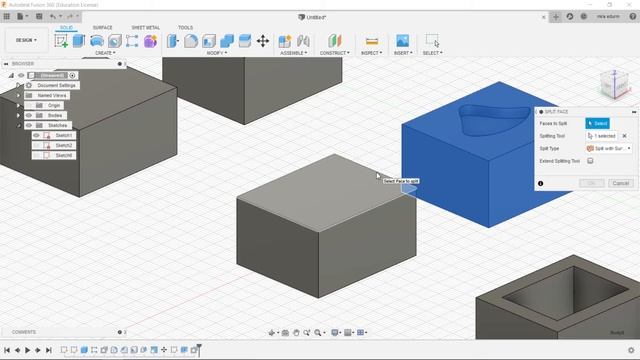Toggle visibility of root component
Image resolution: width=640 pixels, height=360 pixels.
coord(21,75)
